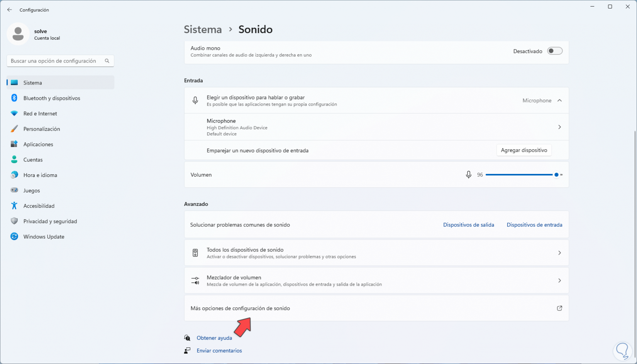Screen dimensions: 637x364
Task: Click the back arrow in Configuración
Action: tap(10, 10)
